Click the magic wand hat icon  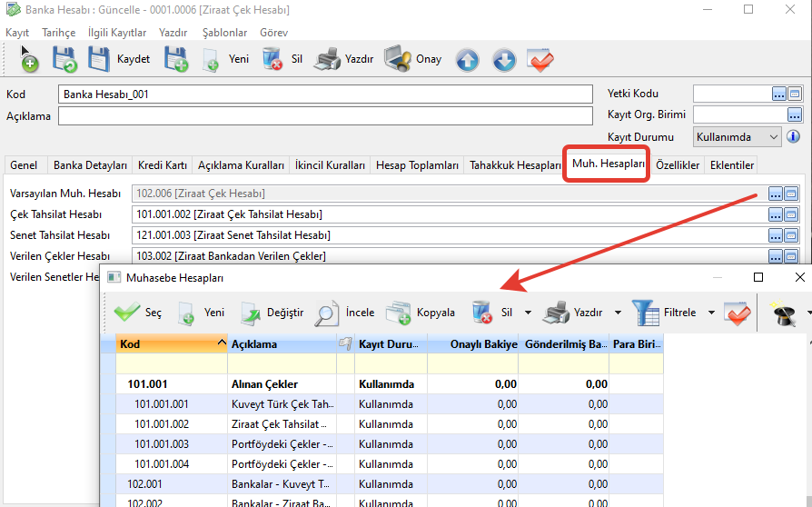782,313
